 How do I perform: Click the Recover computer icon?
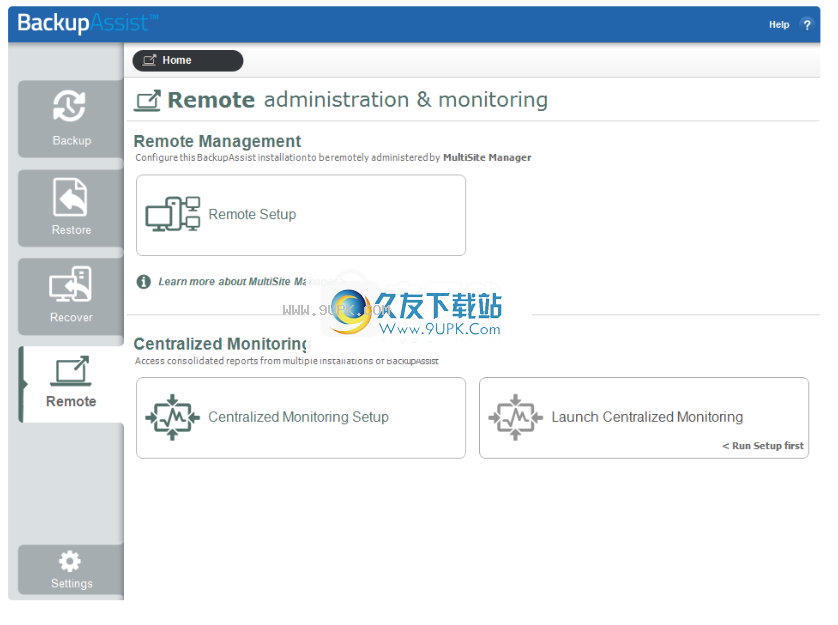point(70,284)
